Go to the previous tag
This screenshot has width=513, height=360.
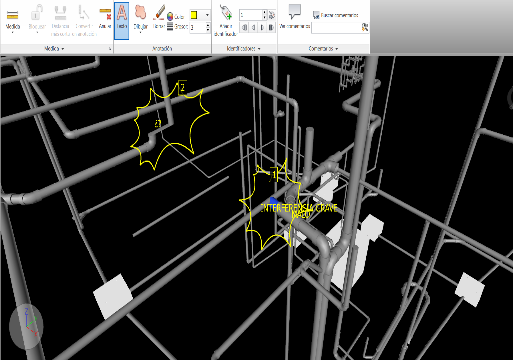click(x=253, y=27)
